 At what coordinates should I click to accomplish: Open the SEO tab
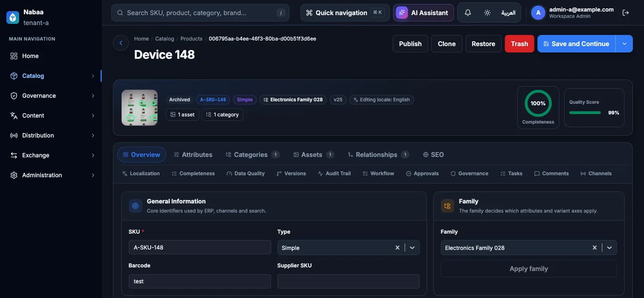(433, 155)
